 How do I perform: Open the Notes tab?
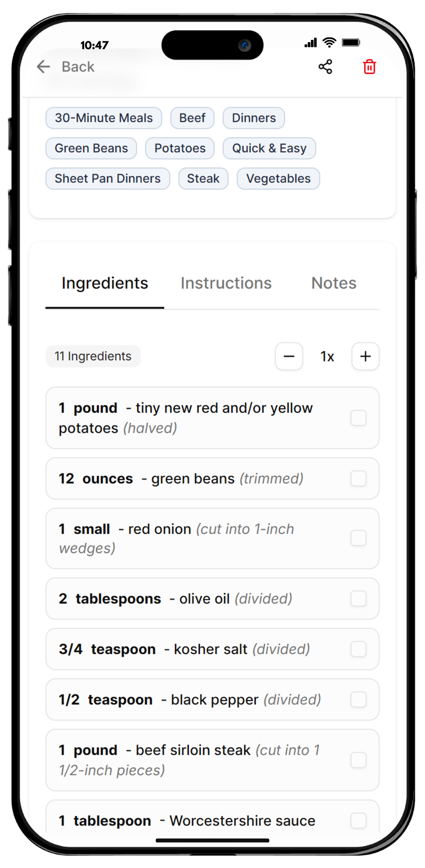pos(334,283)
